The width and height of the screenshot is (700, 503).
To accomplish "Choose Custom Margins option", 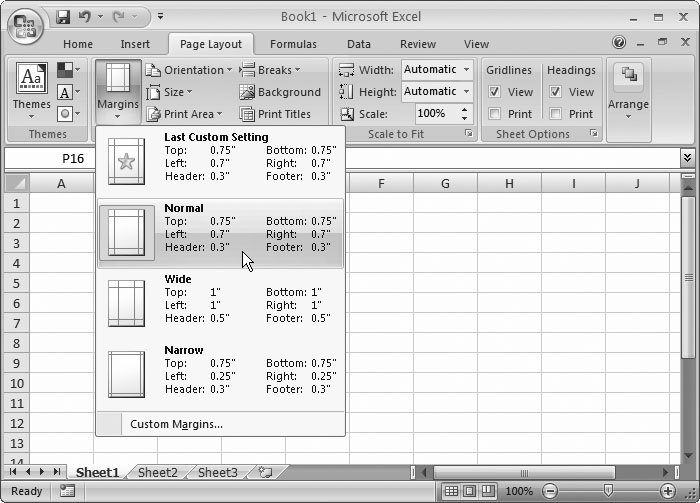I will click(176, 424).
